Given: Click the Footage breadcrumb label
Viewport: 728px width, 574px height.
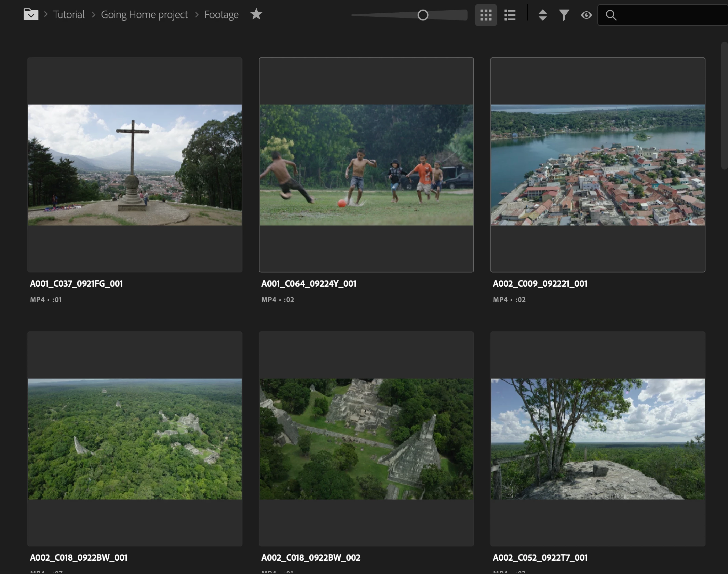Looking at the screenshot, I should click(x=221, y=15).
